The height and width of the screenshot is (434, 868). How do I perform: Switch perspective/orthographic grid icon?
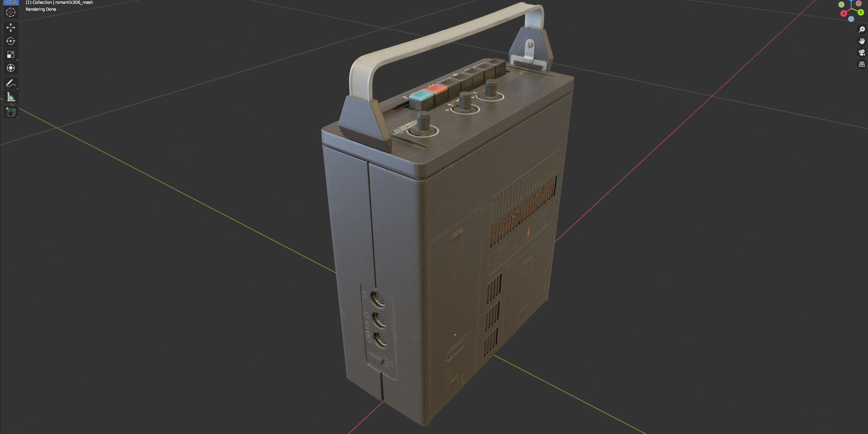pyautogui.click(x=862, y=64)
